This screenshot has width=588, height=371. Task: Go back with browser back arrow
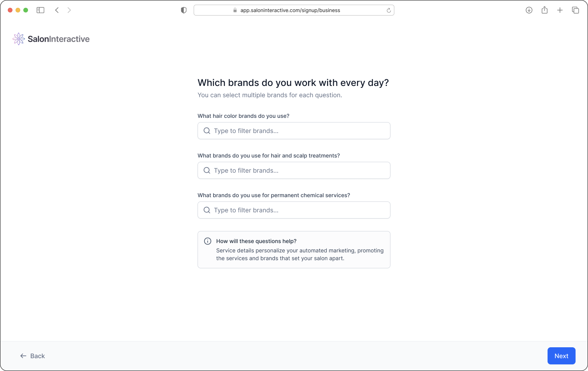coord(57,10)
